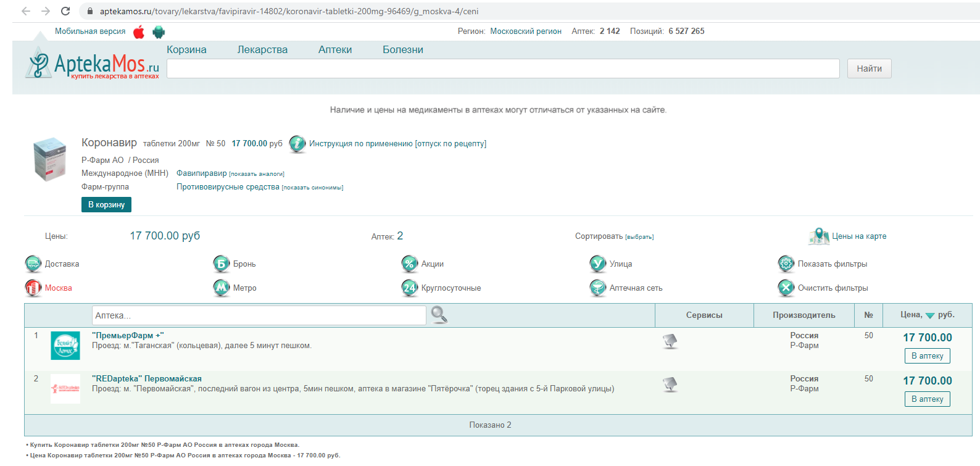Click the Apple mobile version icon
Screen dimensions: 980x466
pos(139,32)
